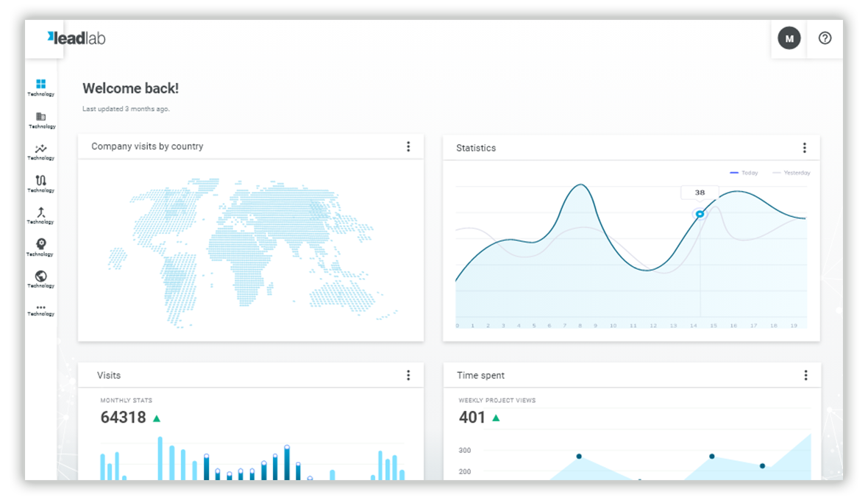
Task: Open the Company visits by country options menu
Action: tap(408, 146)
